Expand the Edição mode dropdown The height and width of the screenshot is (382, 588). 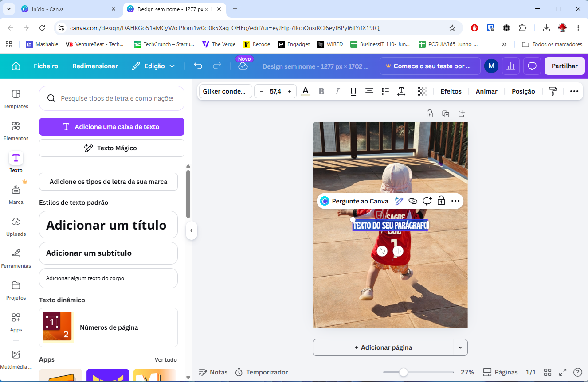[x=153, y=66]
